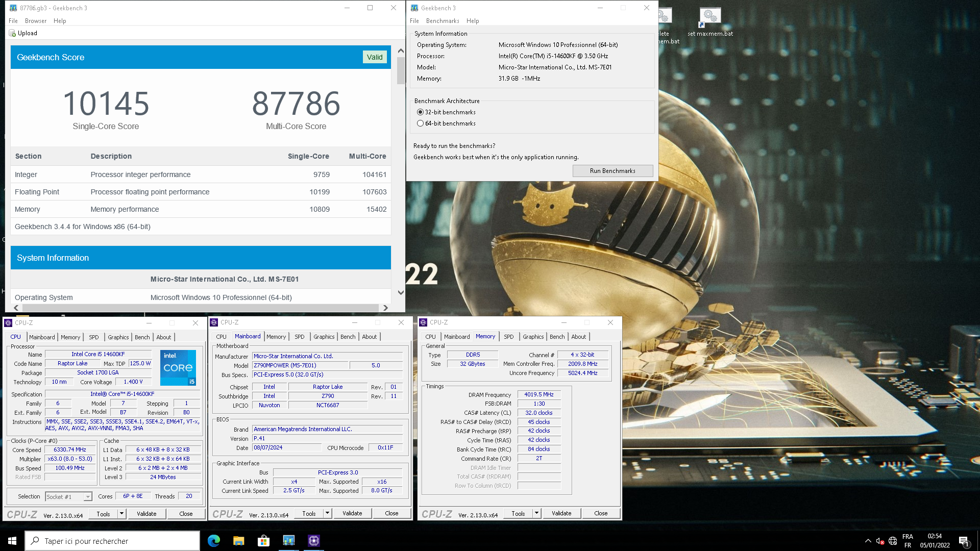The image size is (980, 551).
Task: Click the scroll-down arrow in Geekbench results
Action: click(401, 292)
